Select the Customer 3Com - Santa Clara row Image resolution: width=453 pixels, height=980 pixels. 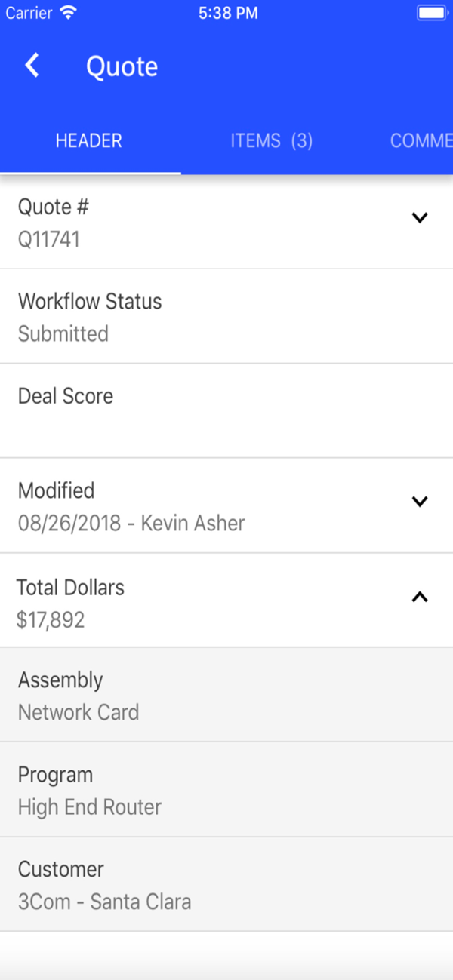click(226, 885)
